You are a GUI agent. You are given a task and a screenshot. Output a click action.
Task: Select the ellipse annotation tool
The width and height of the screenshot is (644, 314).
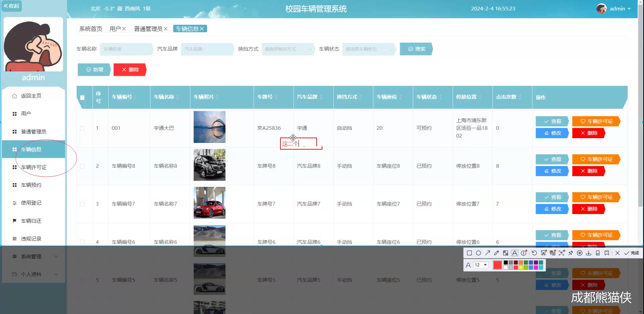click(x=478, y=253)
